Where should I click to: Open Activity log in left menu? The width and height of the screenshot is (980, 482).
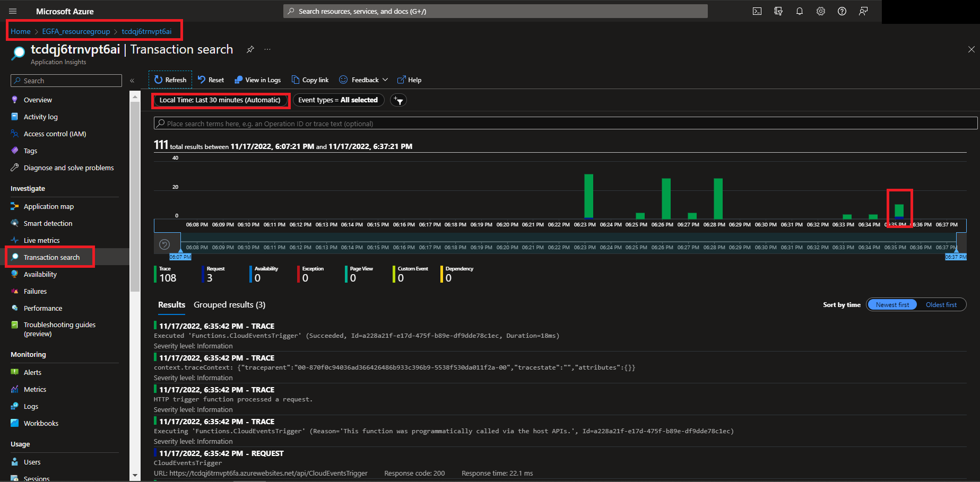[x=41, y=117]
